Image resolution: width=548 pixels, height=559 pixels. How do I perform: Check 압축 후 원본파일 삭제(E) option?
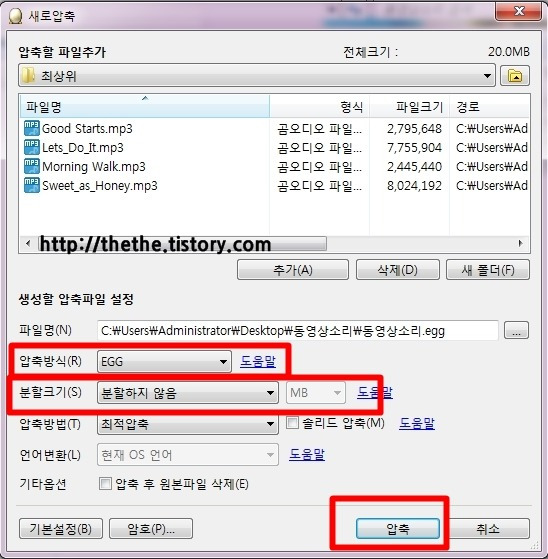click(105, 484)
